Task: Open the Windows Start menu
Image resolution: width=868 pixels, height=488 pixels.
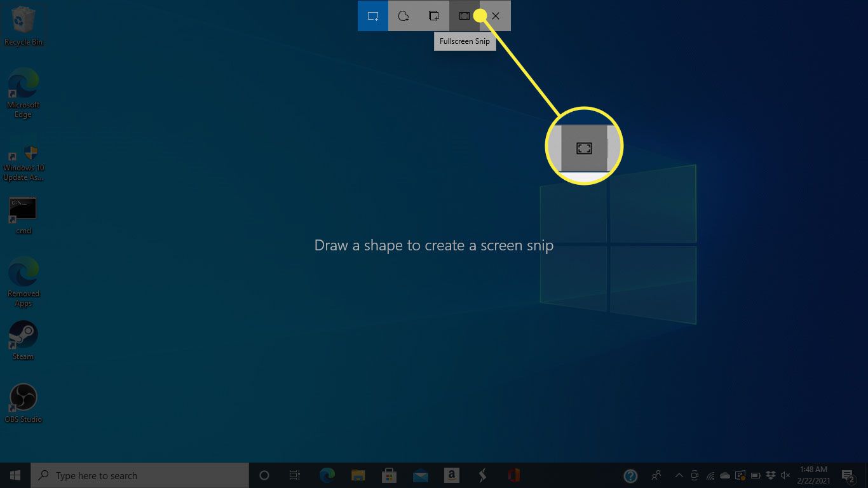Action: (15, 475)
